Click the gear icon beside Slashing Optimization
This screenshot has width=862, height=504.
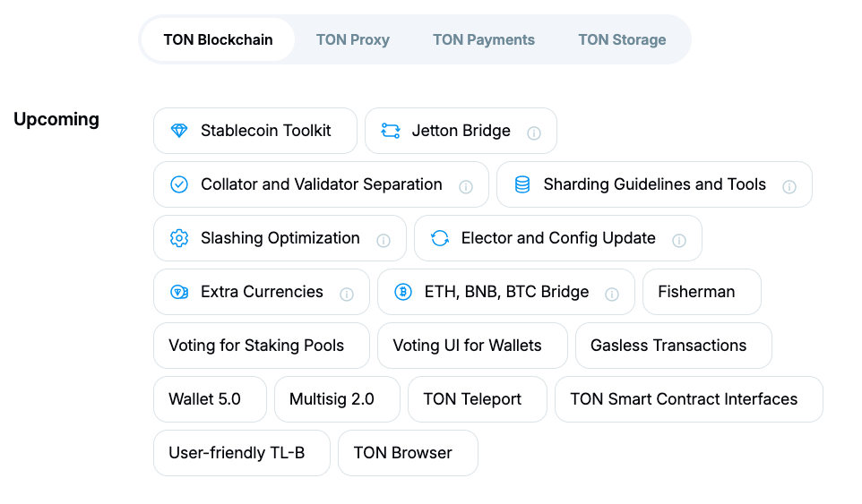pos(179,238)
